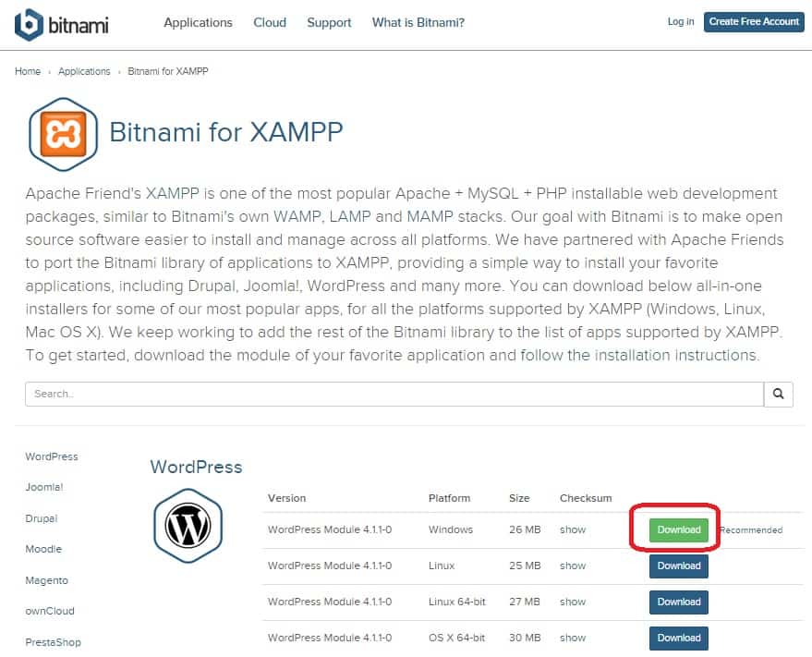Open the Applications menu

(198, 23)
